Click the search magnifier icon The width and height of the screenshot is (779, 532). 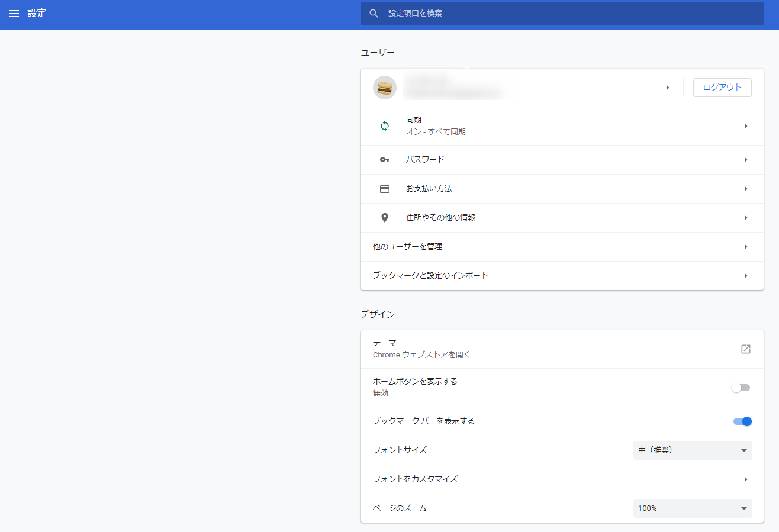tap(374, 14)
